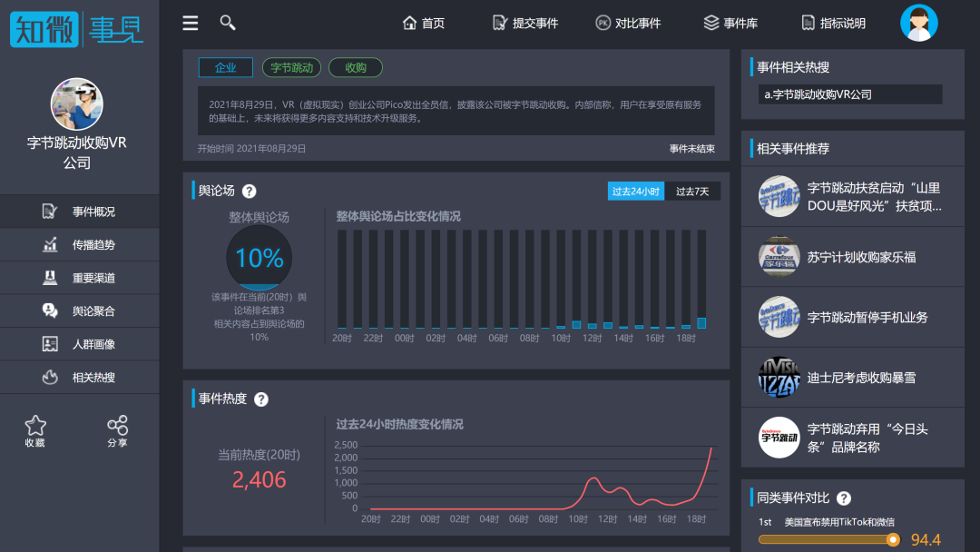
Task: Open 字节跳动暂停手机业务 related event
Action: (852, 317)
